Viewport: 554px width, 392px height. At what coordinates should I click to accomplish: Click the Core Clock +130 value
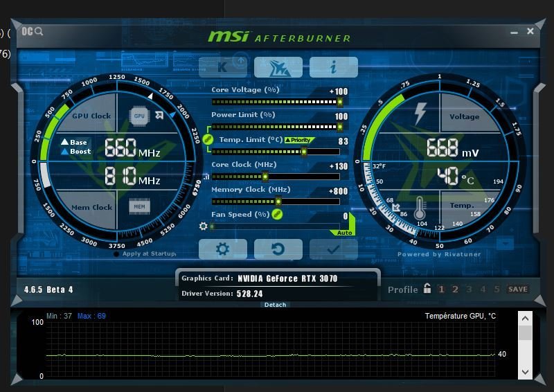pos(339,166)
